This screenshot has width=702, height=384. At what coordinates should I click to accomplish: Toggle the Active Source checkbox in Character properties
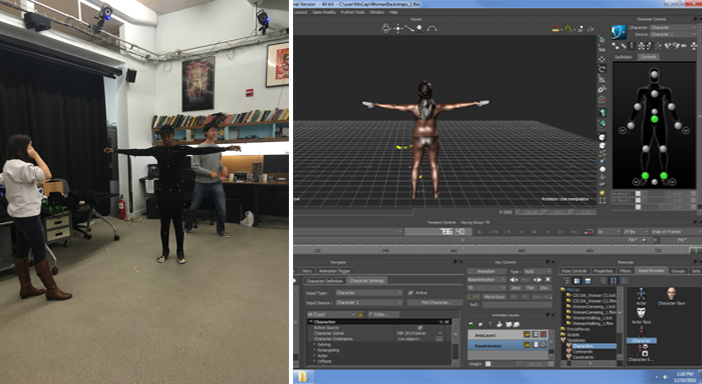(419, 328)
